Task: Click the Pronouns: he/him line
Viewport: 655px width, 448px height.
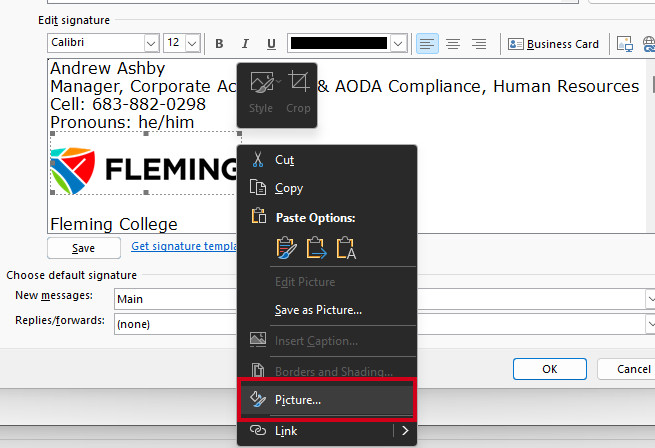Action: click(122, 122)
